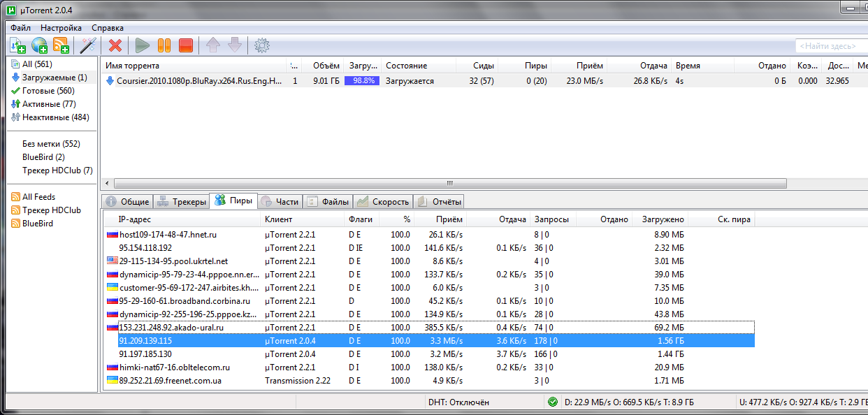Open the Справка menu

[x=108, y=28]
